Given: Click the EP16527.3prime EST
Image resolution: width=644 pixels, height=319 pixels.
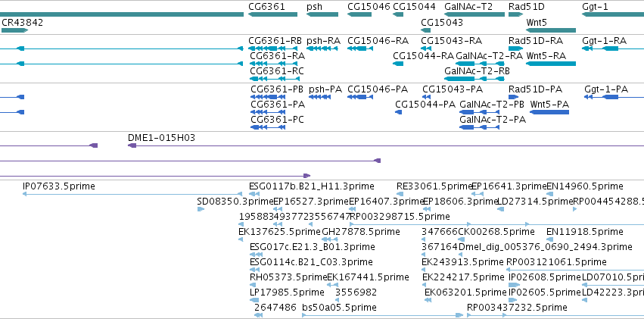Looking at the screenshot, I should (x=278, y=209).
